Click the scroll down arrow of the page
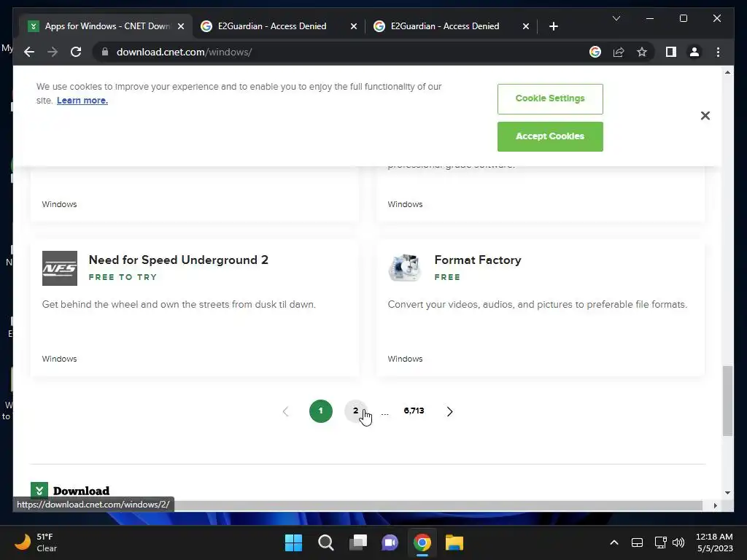Screen dimensions: 747x560 (x=727, y=493)
